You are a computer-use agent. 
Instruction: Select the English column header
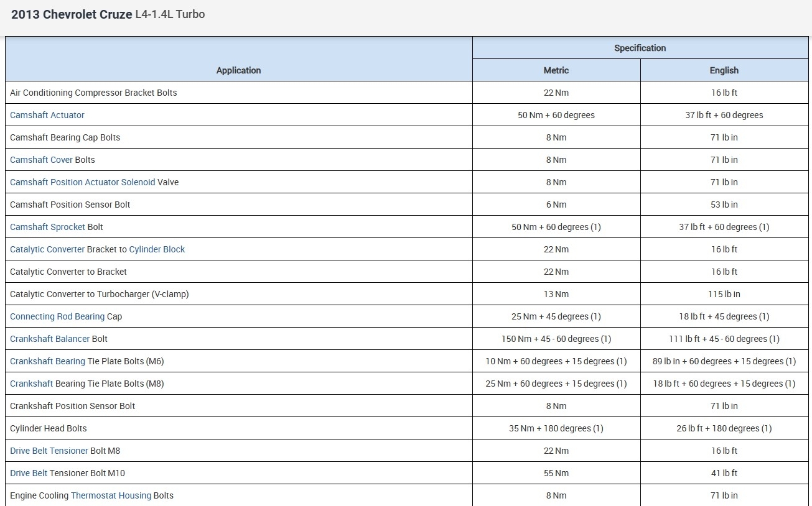pos(724,70)
